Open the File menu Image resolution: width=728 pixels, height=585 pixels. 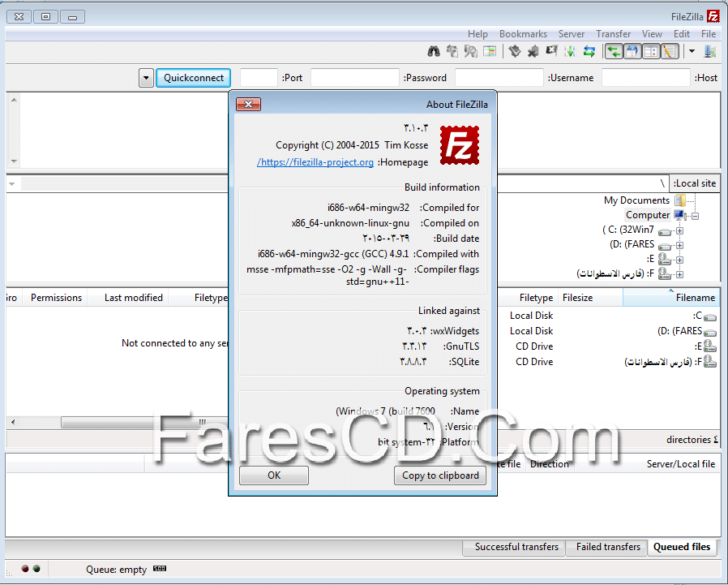(708, 34)
